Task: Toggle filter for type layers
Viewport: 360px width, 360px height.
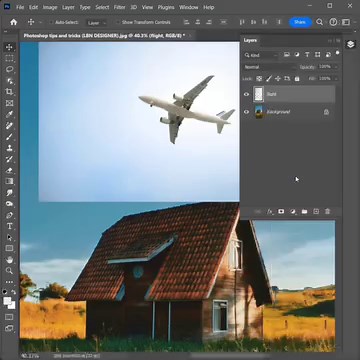Action: tap(307, 55)
